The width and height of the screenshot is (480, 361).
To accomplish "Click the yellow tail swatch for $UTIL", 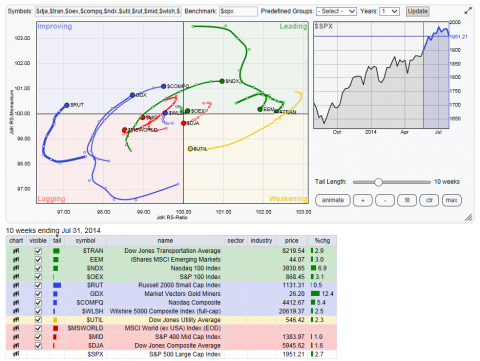I will tap(55, 320).
